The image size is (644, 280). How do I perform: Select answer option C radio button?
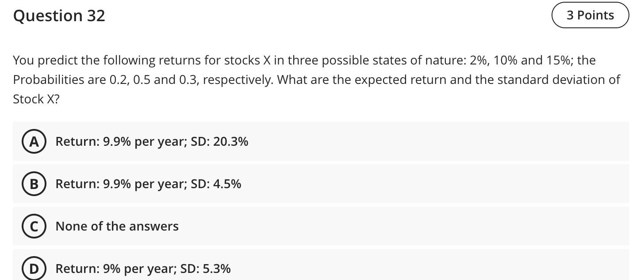[34, 226]
